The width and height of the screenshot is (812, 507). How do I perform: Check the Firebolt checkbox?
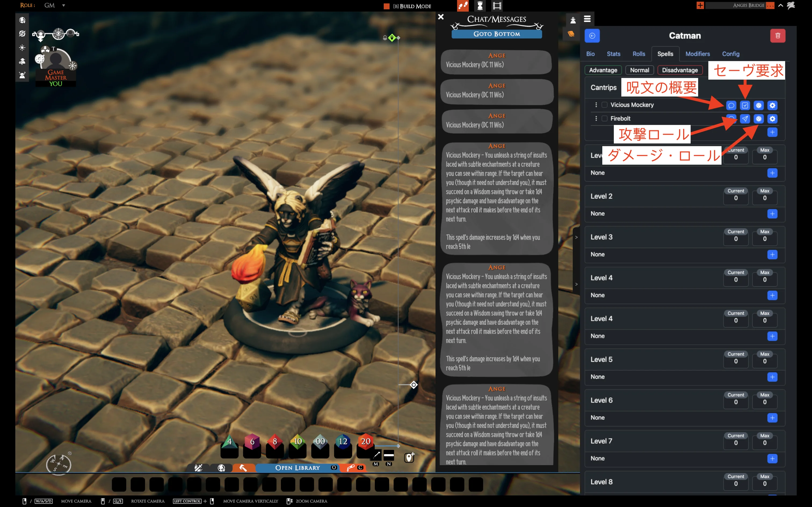(x=604, y=118)
